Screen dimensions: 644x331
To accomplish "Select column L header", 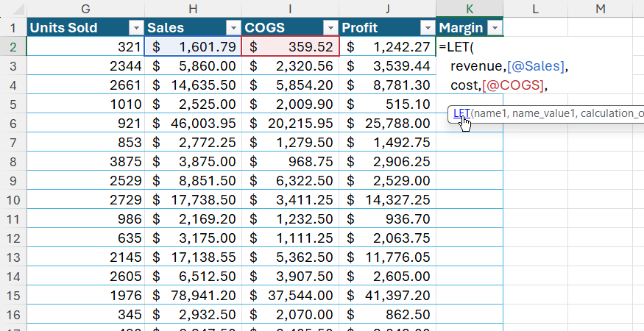I will pyautogui.click(x=535, y=8).
